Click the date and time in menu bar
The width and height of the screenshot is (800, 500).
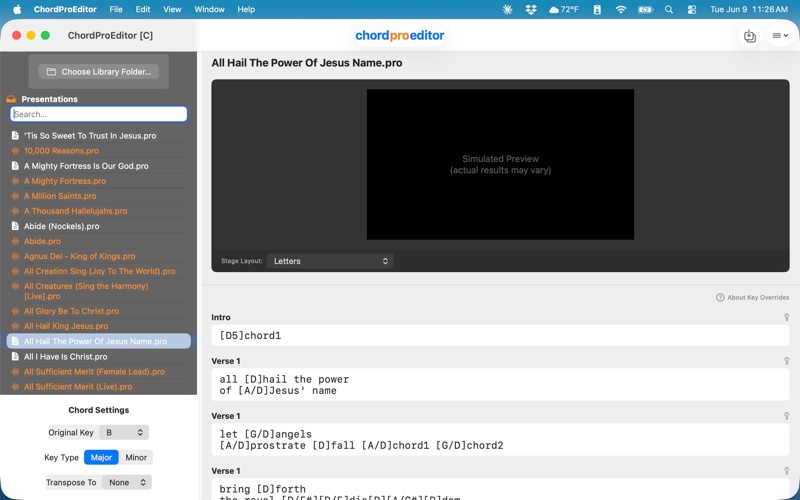point(749,9)
